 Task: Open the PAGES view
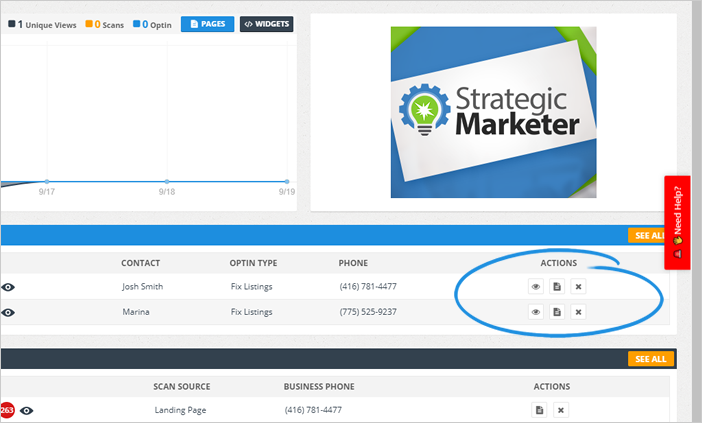click(207, 24)
